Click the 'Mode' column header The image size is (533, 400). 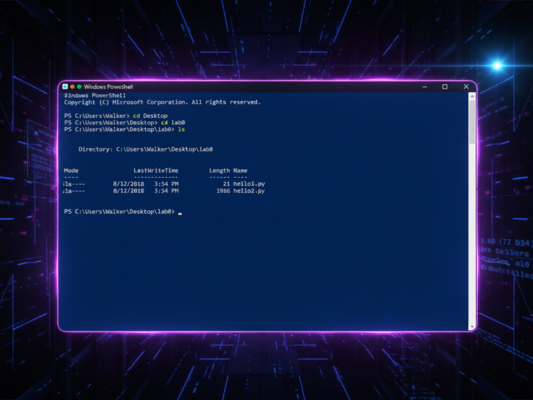point(71,171)
